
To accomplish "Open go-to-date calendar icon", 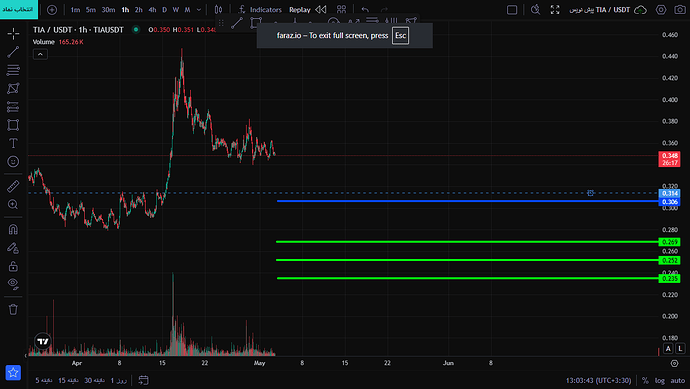I will [x=143, y=380].
